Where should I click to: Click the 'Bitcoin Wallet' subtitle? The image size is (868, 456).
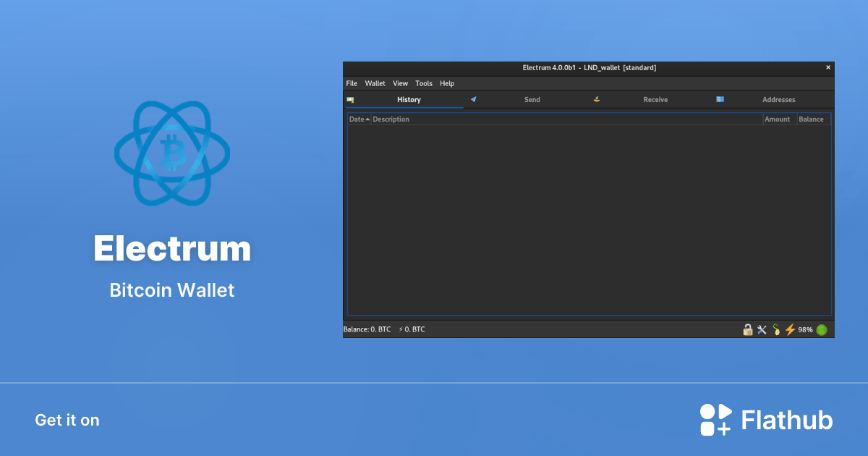[x=172, y=290]
